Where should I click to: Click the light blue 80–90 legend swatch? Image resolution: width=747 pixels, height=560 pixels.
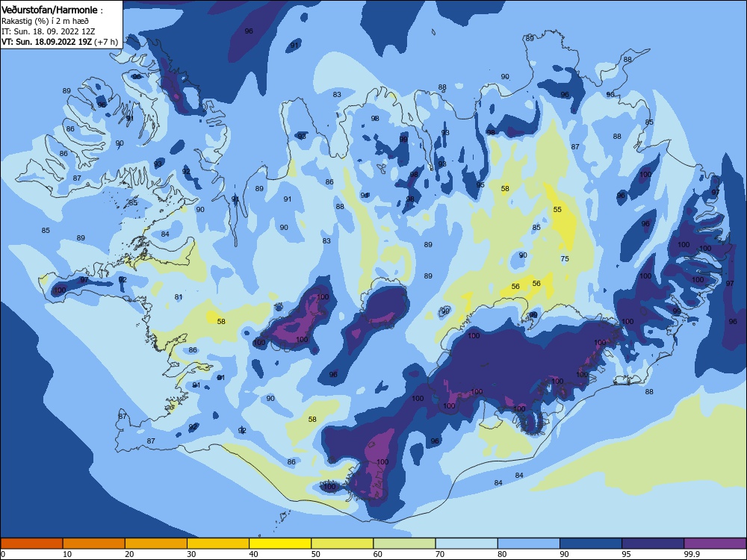pyautogui.click(x=529, y=544)
